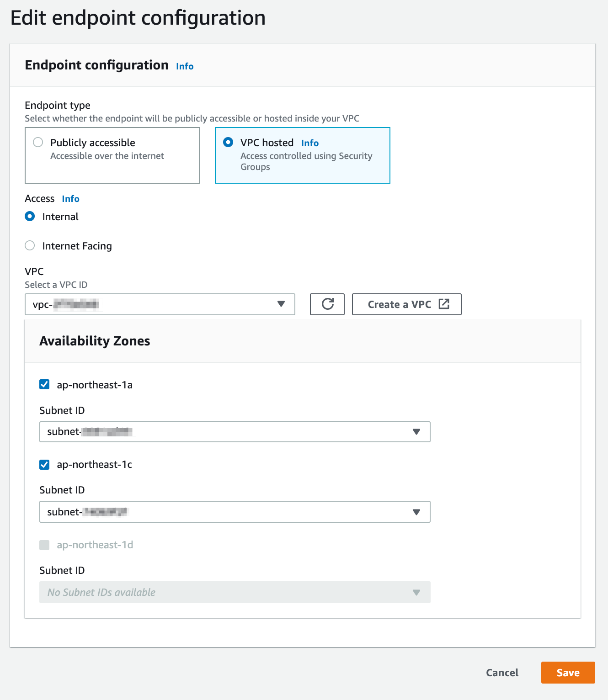Expand the ap-northeast-1a Subnet ID dropdown
Screen dimensions: 608x700
pos(235,432)
